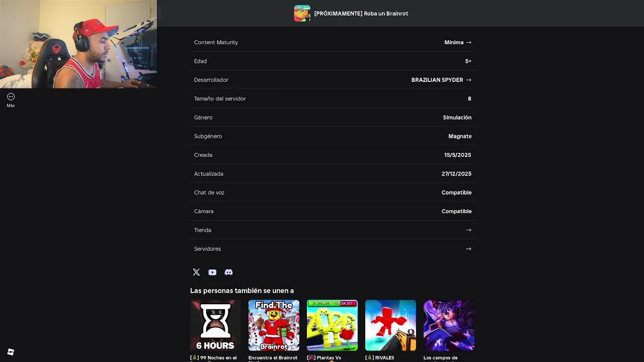Click the 'Las personas también se unen a' heading
Screen dimensions: 644x362
[x=242, y=291]
